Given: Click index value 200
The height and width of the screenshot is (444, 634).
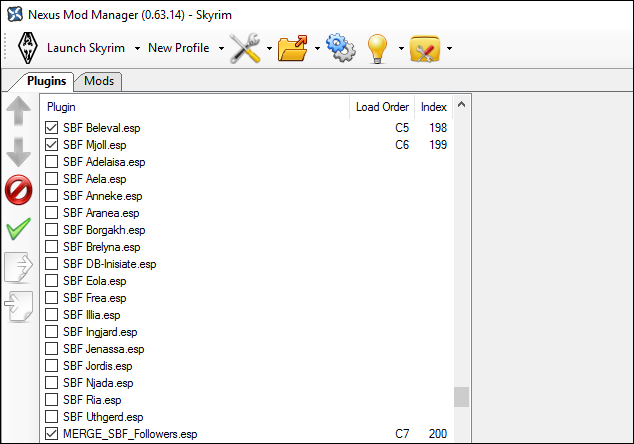Looking at the screenshot, I should click(x=438, y=434).
